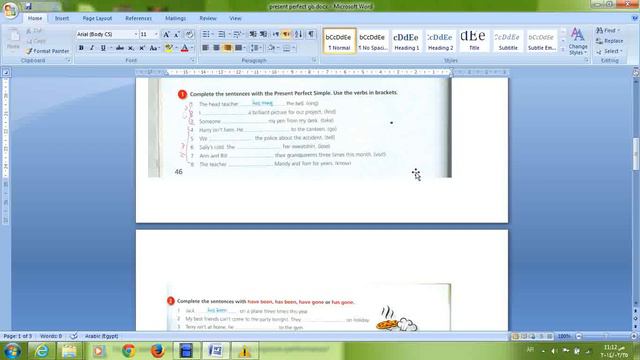
Task: Clear formatting with the eraser icon
Action: tap(189, 35)
